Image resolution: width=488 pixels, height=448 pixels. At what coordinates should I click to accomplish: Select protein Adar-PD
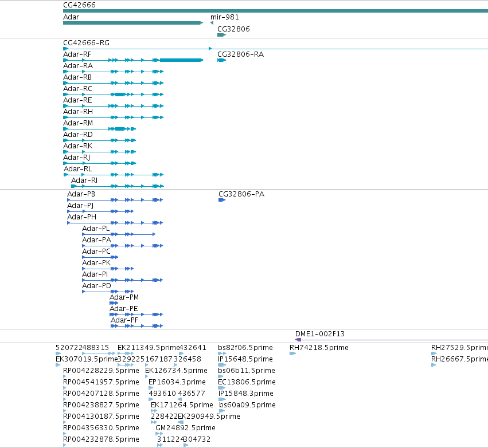[96, 286]
